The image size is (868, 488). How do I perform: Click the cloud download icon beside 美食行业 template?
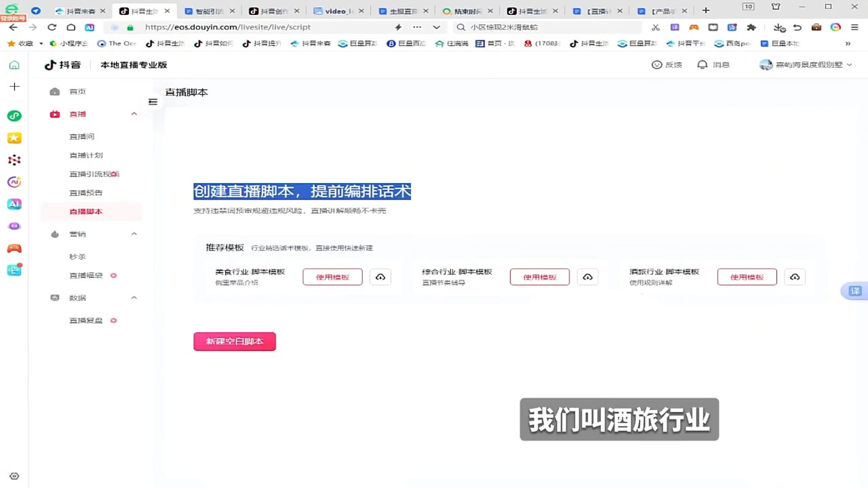[380, 277]
